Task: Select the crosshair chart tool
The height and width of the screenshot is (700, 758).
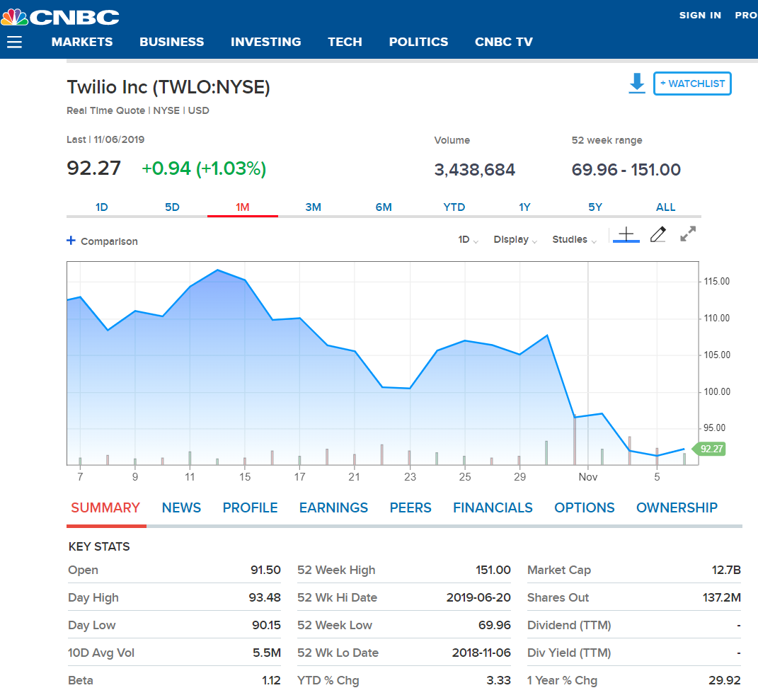Action: 626,234
